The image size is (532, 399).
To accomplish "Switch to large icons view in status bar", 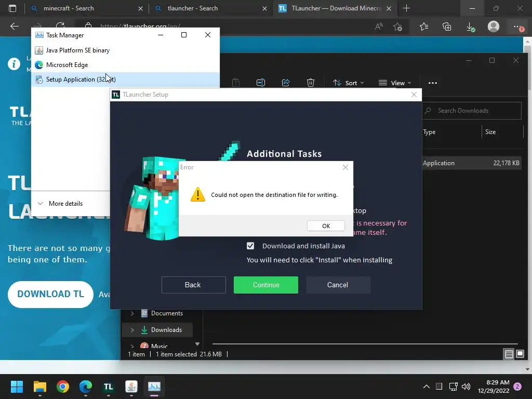I will 520,354.
